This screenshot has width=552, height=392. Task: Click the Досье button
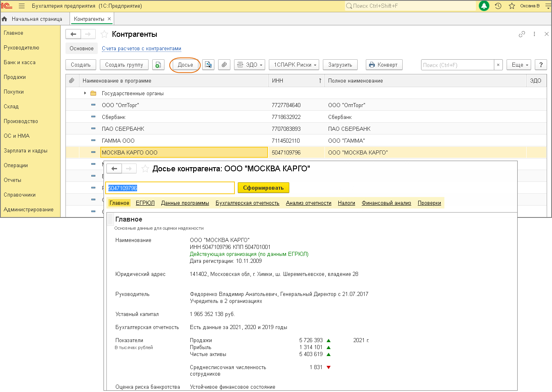(x=185, y=65)
